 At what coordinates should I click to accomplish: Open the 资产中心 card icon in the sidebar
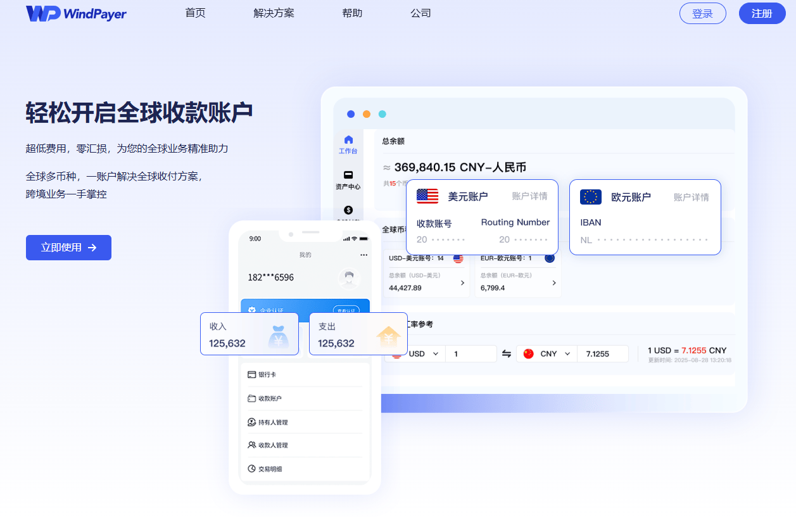click(x=347, y=174)
